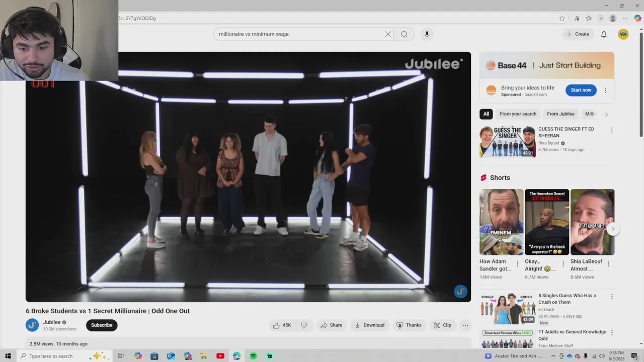Open the Copilot sidebar icon in browser

[x=637, y=18]
